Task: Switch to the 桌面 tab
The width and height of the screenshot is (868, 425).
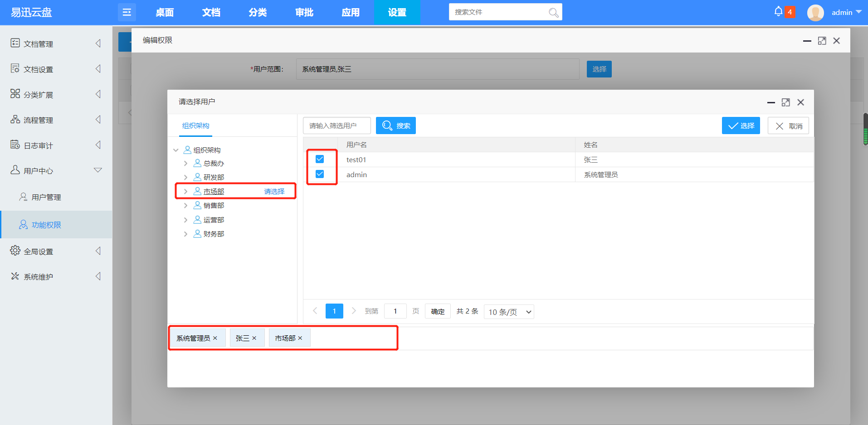Action: click(x=164, y=12)
